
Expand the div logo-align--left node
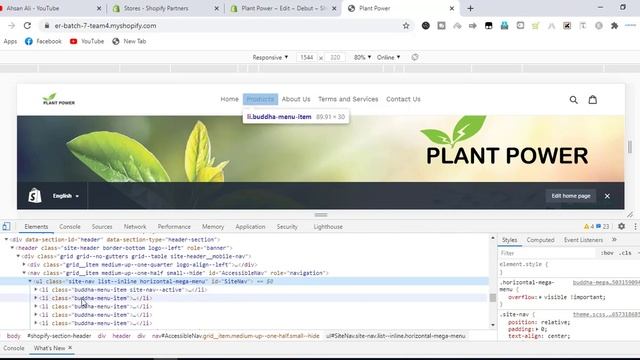click(24, 264)
